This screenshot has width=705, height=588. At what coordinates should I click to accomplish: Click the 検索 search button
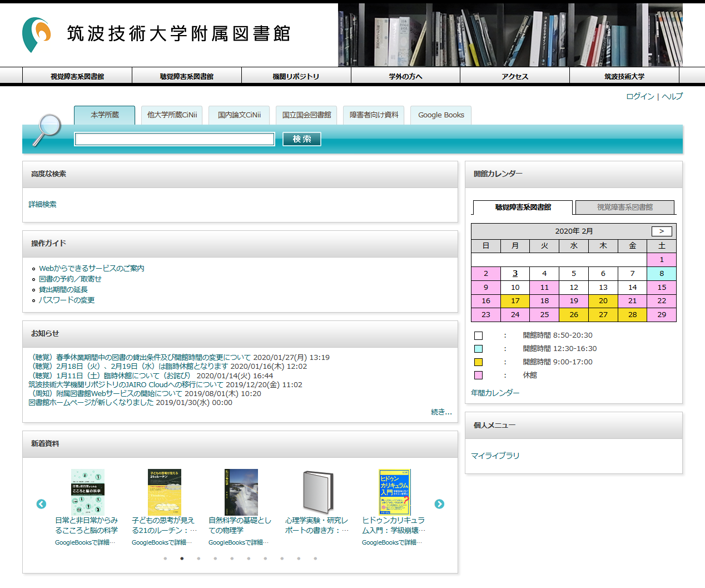coord(302,139)
